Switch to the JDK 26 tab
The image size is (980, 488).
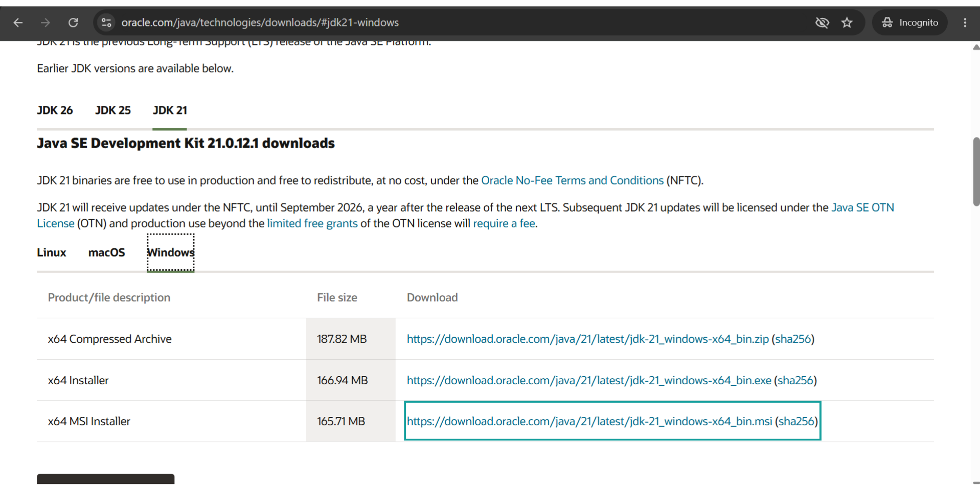pyautogui.click(x=55, y=110)
